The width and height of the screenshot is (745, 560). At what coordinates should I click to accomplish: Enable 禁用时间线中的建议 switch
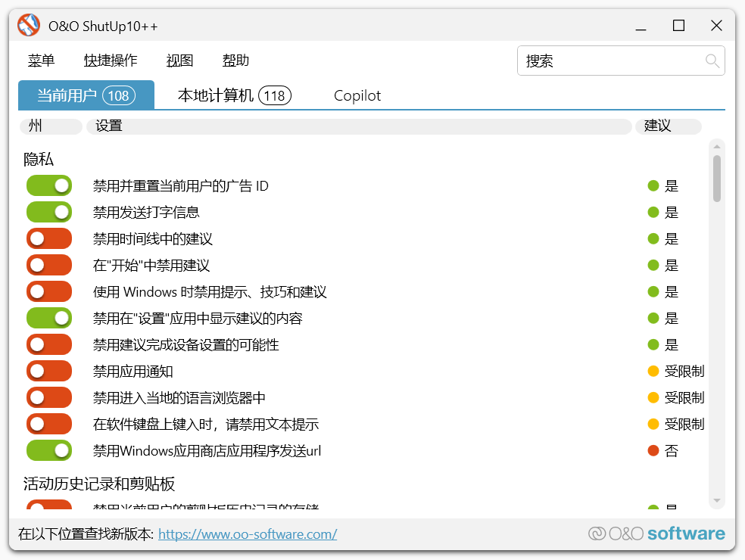(49, 238)
